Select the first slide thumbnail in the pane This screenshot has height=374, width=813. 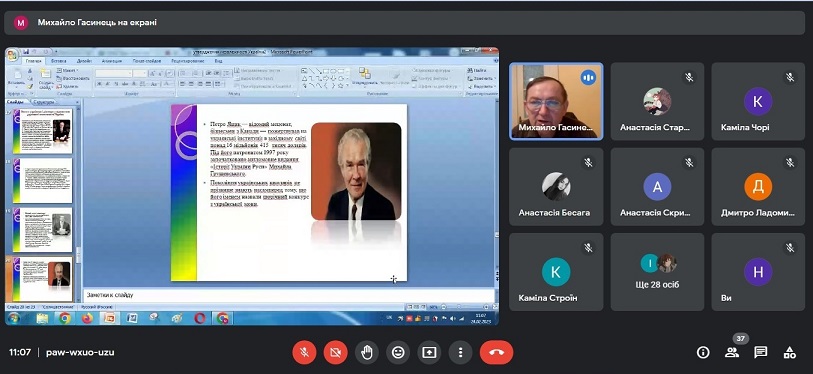click(x=43, y=131)
